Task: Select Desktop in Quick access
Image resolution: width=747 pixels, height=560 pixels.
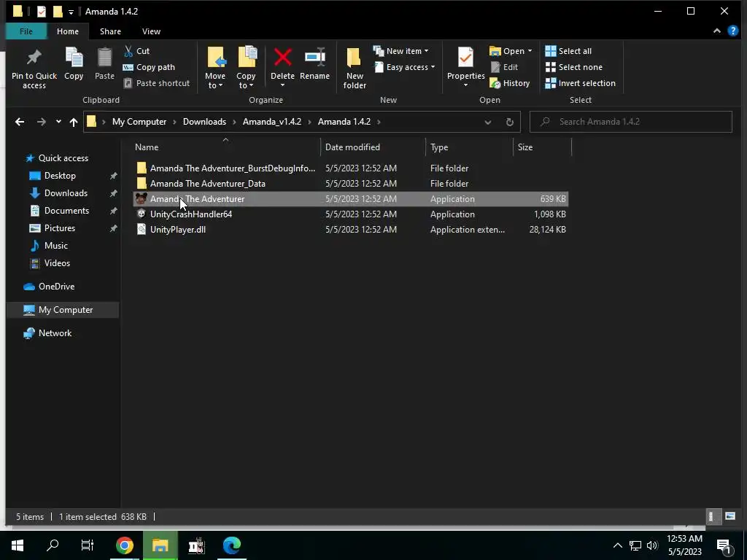Action: [x=60, y=176]
